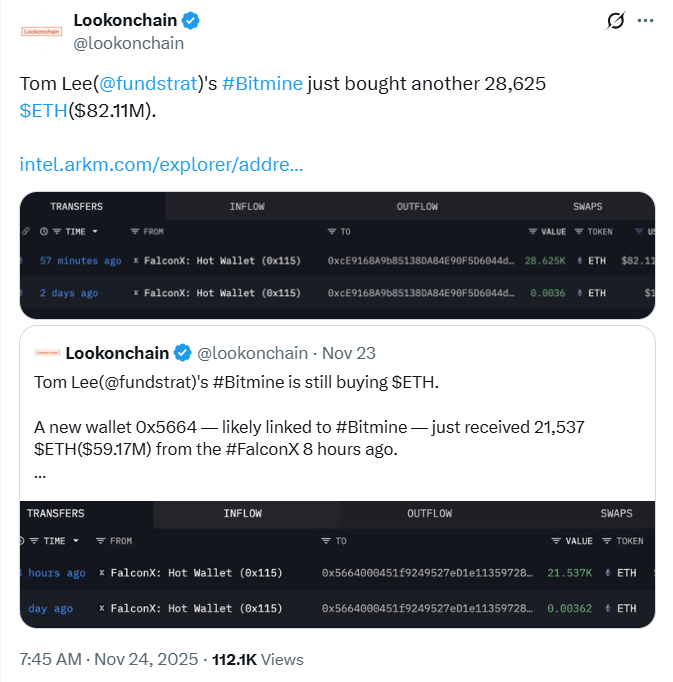The image size is (673, 682).
Task: Click the VALUE filter icon in top table
Action: (x=533, y=232)
